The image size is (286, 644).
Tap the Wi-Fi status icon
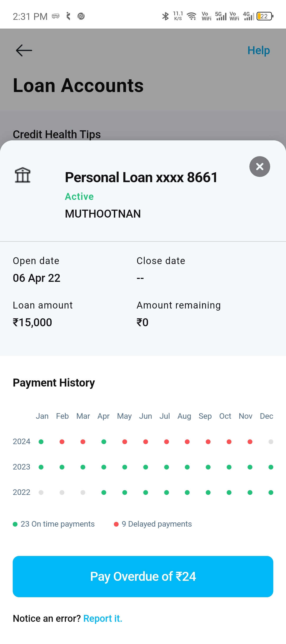(191, 16)
